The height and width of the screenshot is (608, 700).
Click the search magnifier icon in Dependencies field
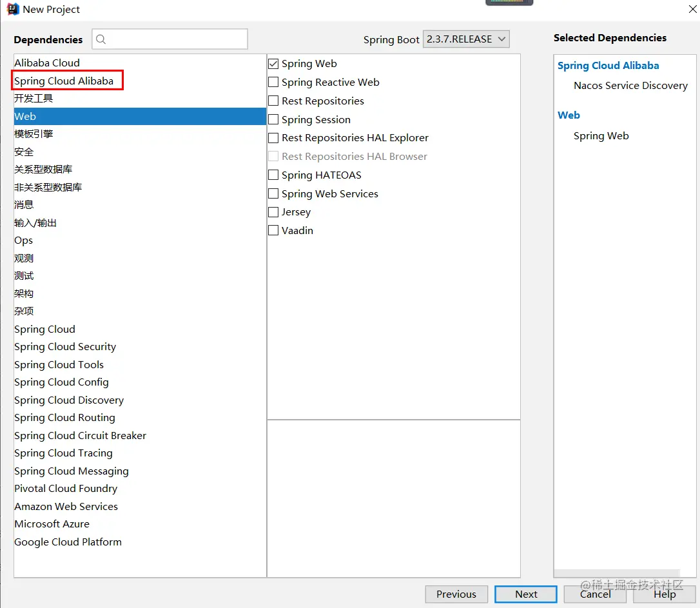[101, 39]
